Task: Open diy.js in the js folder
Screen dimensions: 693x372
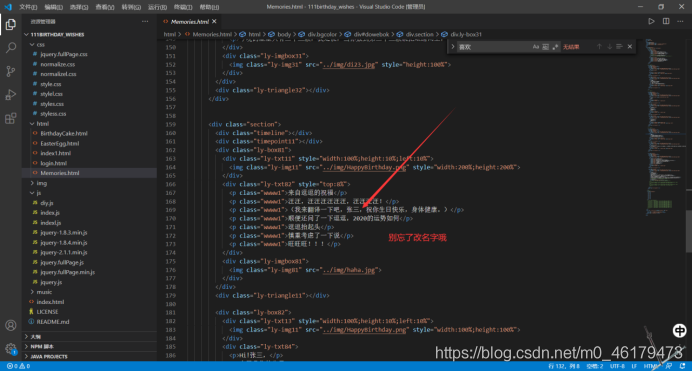Action: coord(46,203)
